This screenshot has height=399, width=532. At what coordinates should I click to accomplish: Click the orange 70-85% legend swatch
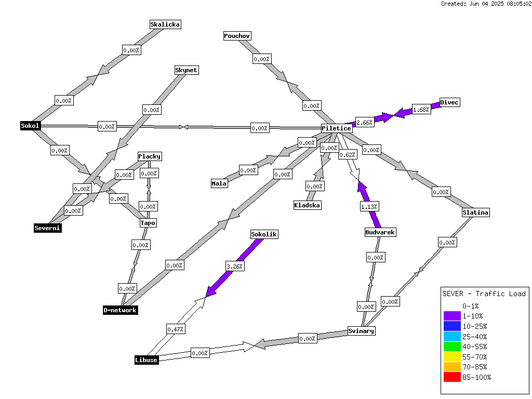pos(452,367)
